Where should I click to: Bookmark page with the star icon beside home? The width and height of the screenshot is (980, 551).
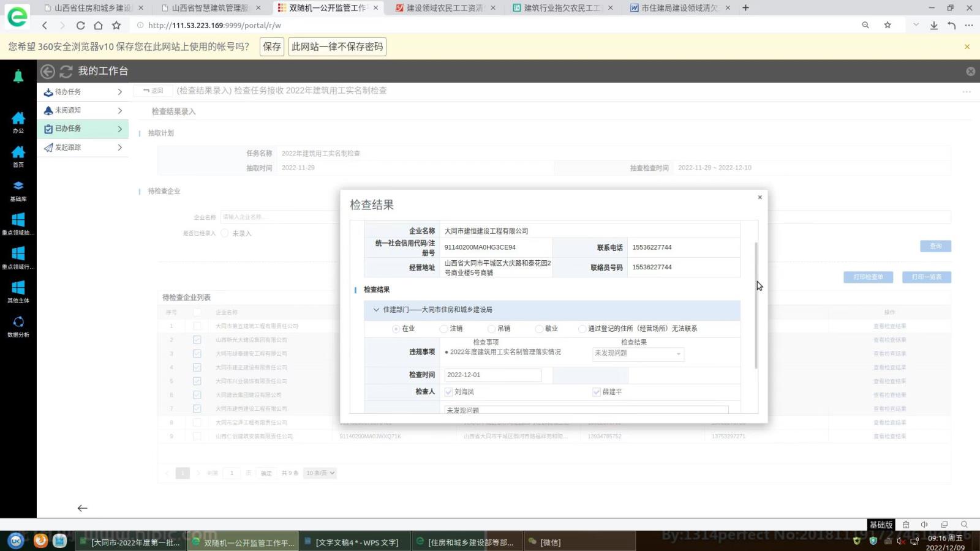[x=116, y=25]
